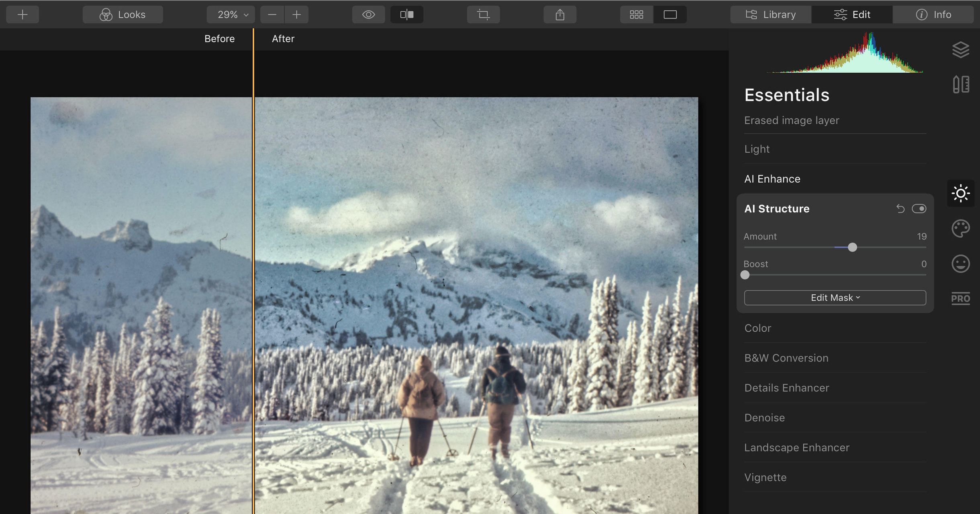Expand the Color adjustments section

tap(757, 328)
